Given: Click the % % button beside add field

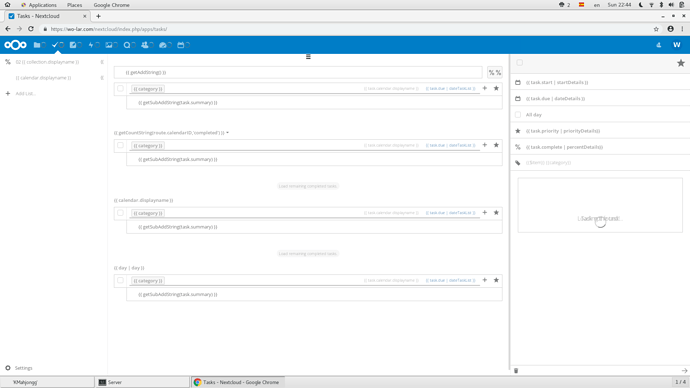Looking at the screenshot, I should coord(495,73).
